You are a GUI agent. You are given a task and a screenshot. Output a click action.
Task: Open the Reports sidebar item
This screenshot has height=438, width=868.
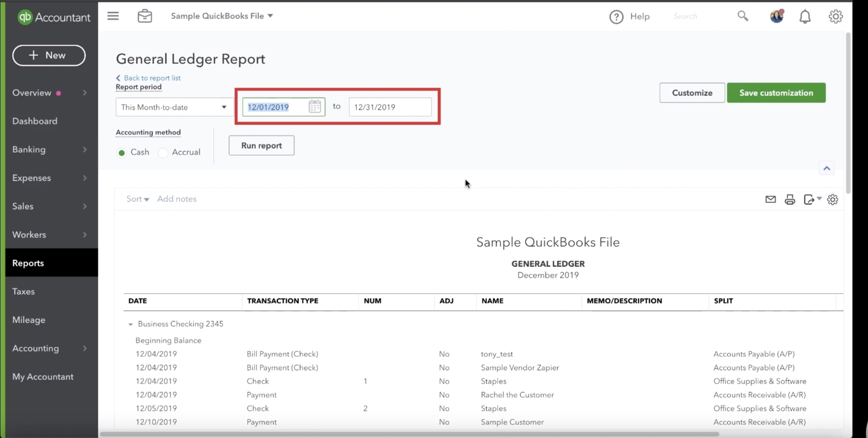tap(52, 263)
